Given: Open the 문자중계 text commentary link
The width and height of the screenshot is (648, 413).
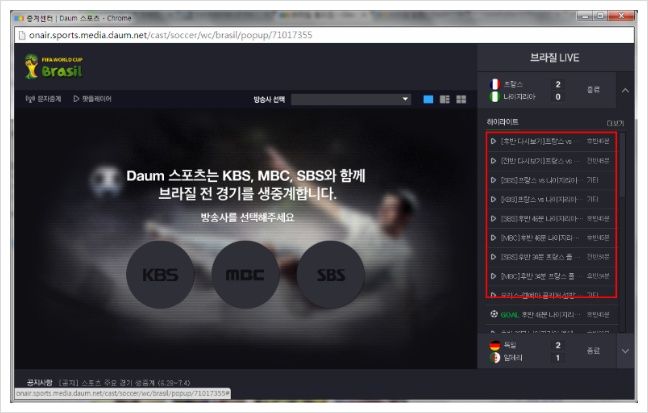Looking at the screenshot, I should coord(43,99).
